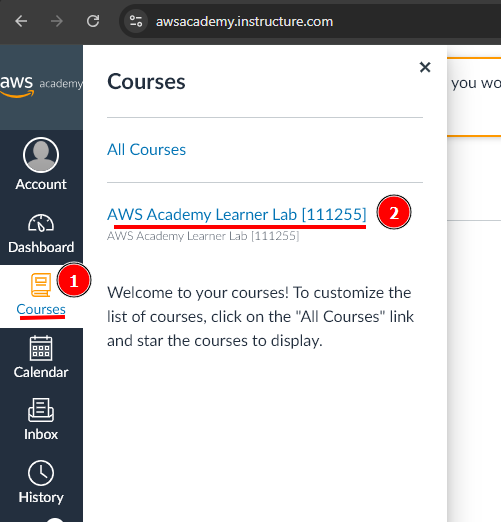This screenshot has width=501, height=522.
Task: Open AWS Academy Learner Lab [111255] course
Action: pyautogui.click(x=237, y=214)
